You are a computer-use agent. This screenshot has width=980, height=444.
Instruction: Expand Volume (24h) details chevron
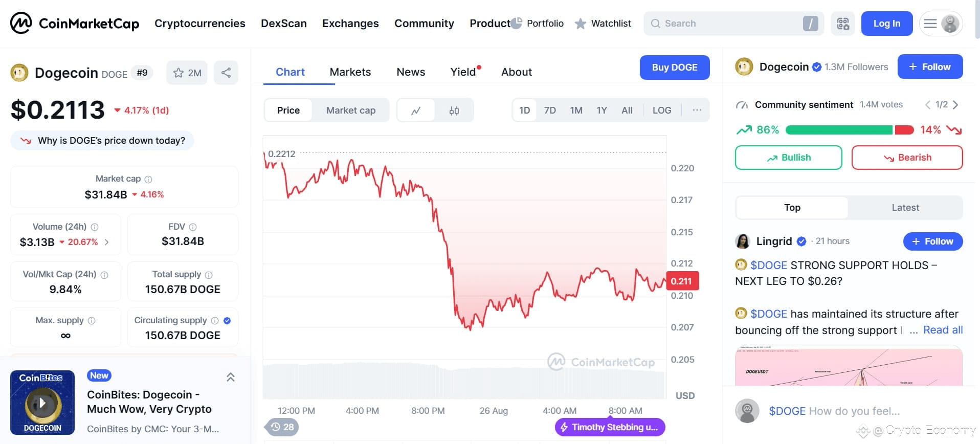[106, 242]
